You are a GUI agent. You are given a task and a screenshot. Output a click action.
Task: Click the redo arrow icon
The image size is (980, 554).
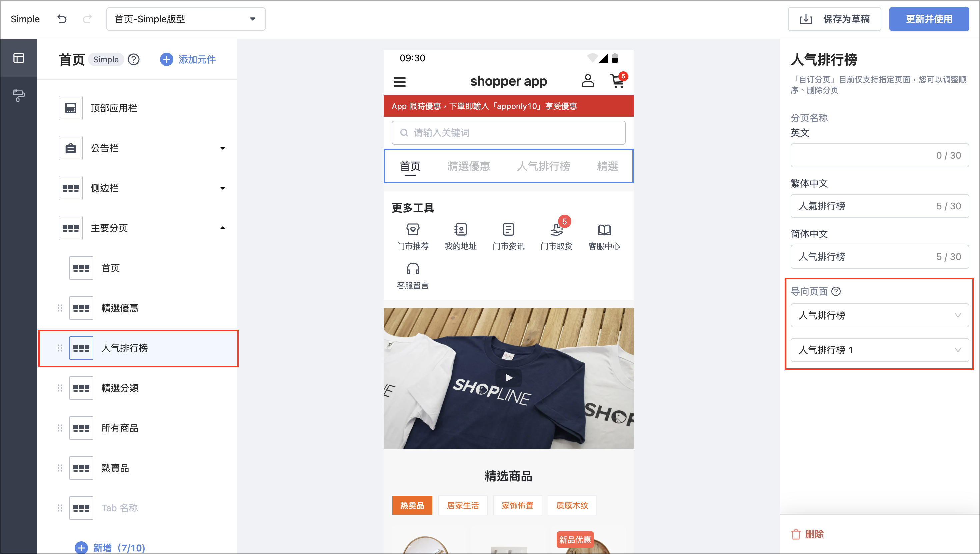coord(87,19)
